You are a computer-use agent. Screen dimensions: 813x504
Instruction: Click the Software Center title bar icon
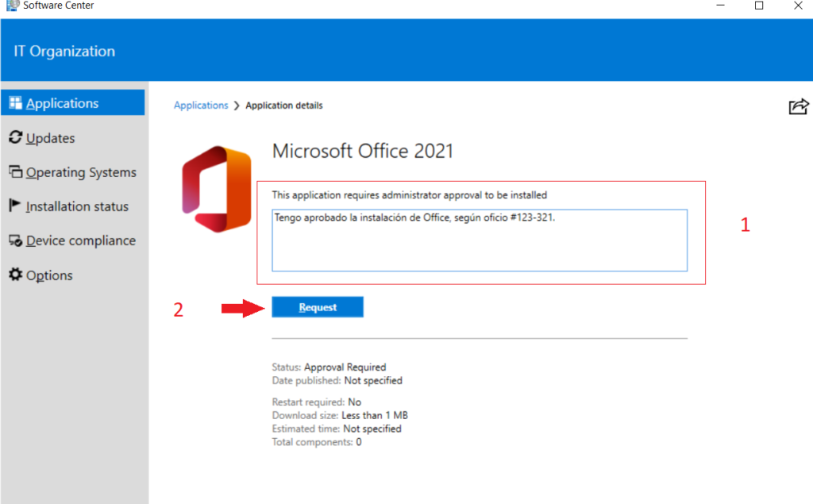point(13,6)
